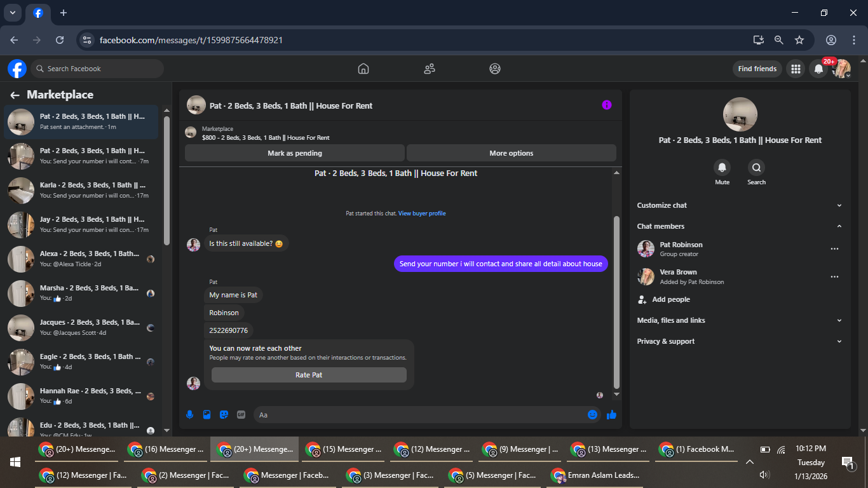
Task: Open options for Pat Robinson member
Action: click(x=834, y=249)
